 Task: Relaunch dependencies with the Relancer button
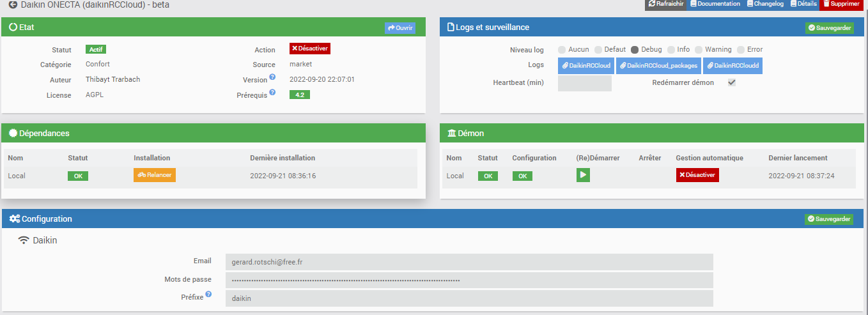point(155,175)
